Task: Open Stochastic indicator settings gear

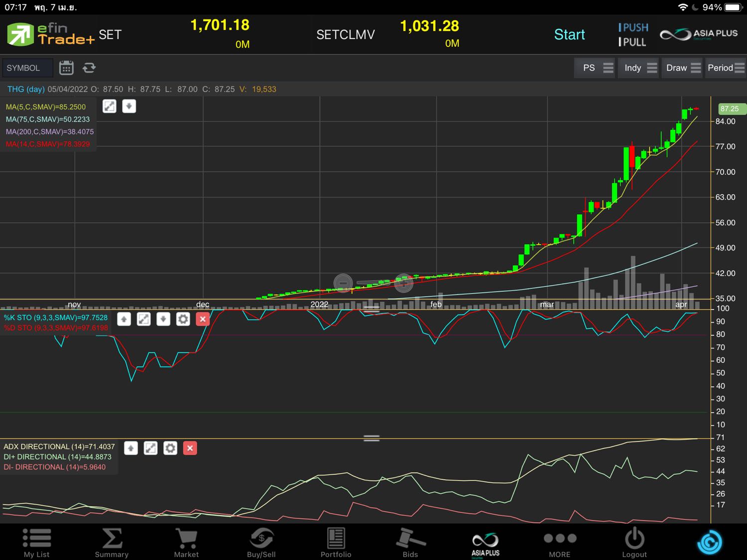Action: click(x=183, y=319)
